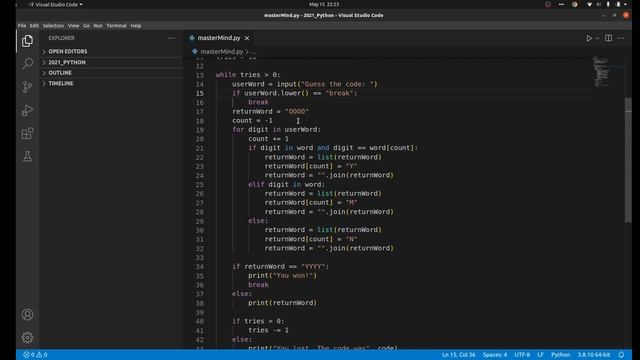
Task: Select the masterMind.py editor tab
Action: [x=219, y=38]
